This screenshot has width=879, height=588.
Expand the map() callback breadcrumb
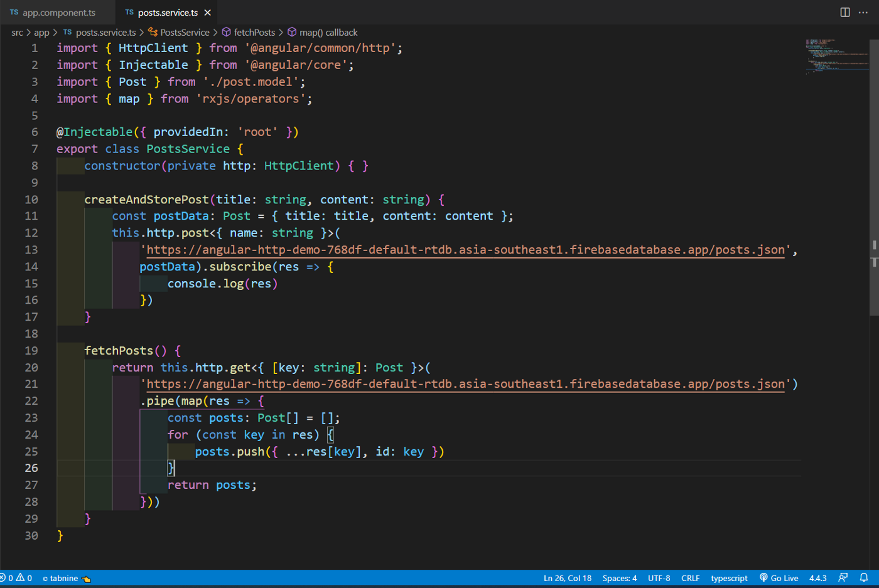click(x=323, y=33)
